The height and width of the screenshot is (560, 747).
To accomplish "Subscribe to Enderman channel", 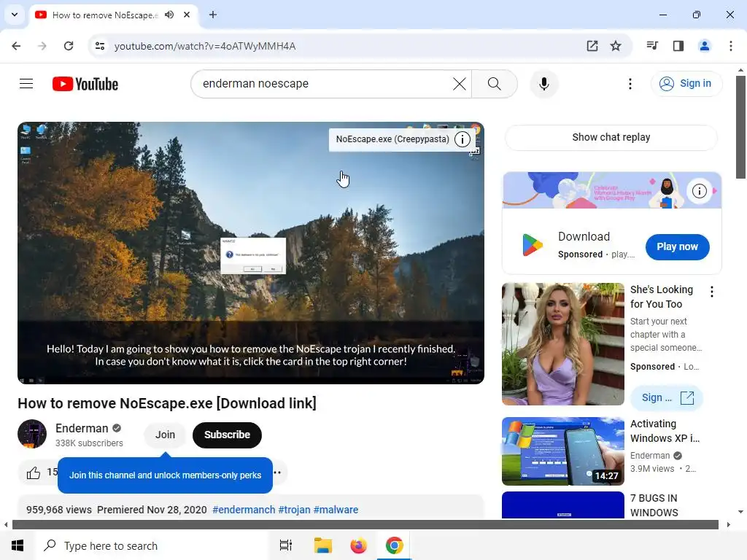I will [x=227, y=435].
